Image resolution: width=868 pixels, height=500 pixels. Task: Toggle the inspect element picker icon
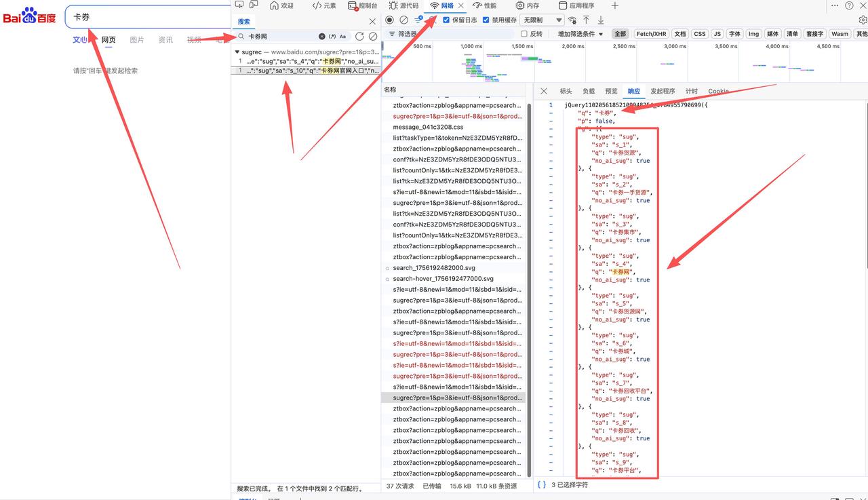click(x=239, y=5)
